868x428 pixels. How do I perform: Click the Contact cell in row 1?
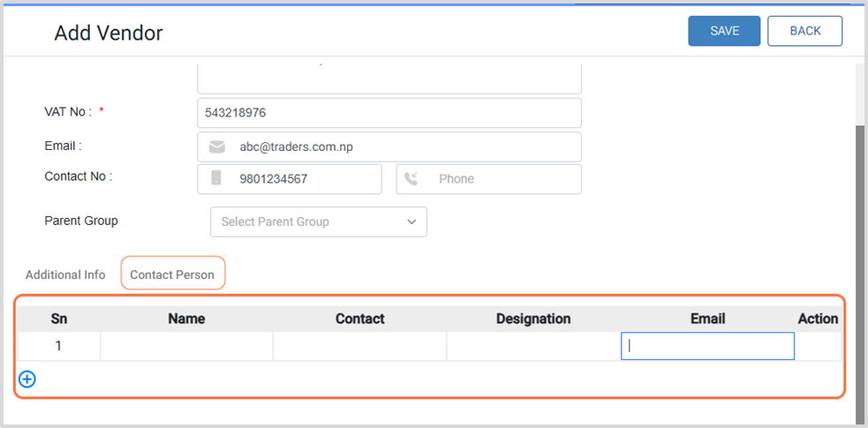359,346
